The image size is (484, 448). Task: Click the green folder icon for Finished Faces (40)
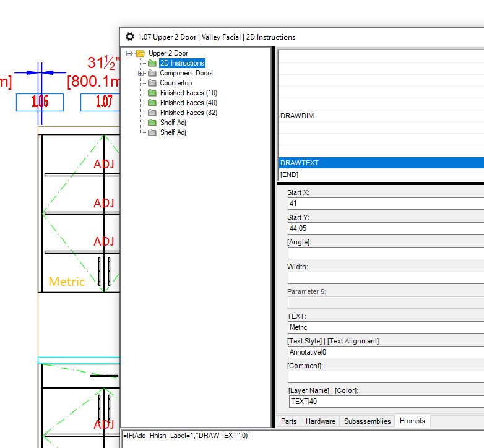[x=152, y=103]
